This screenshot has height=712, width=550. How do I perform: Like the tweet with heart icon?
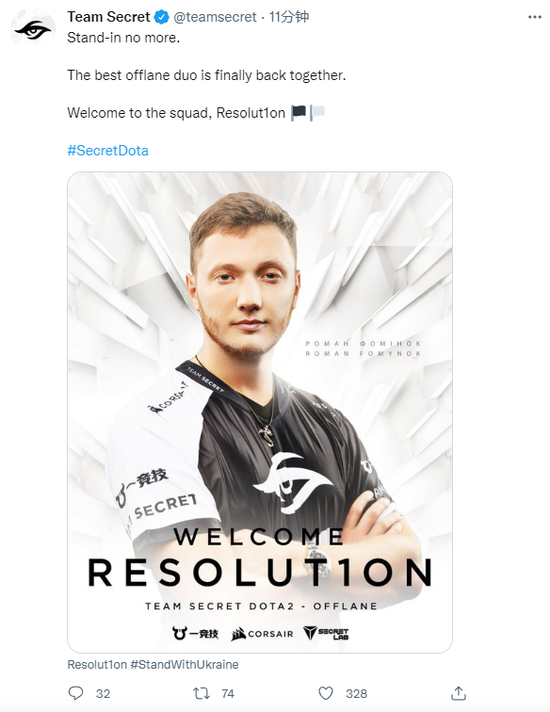pos(326,693)
